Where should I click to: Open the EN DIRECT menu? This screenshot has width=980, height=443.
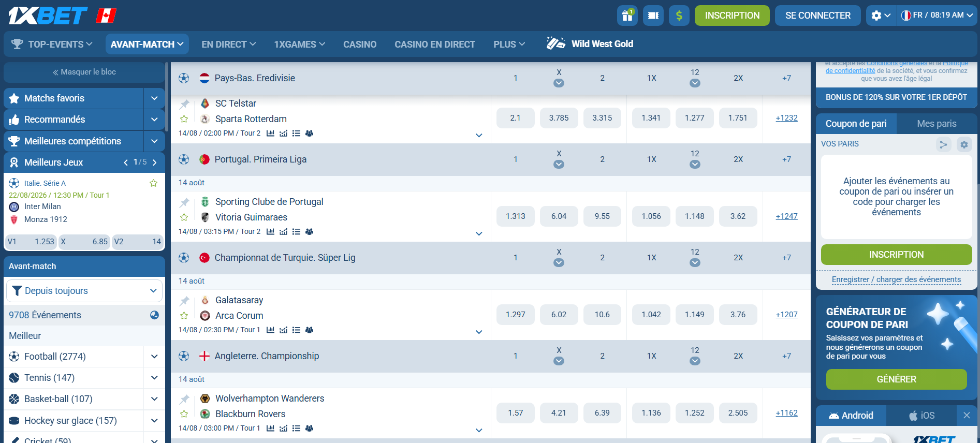(x=228, y=45)
